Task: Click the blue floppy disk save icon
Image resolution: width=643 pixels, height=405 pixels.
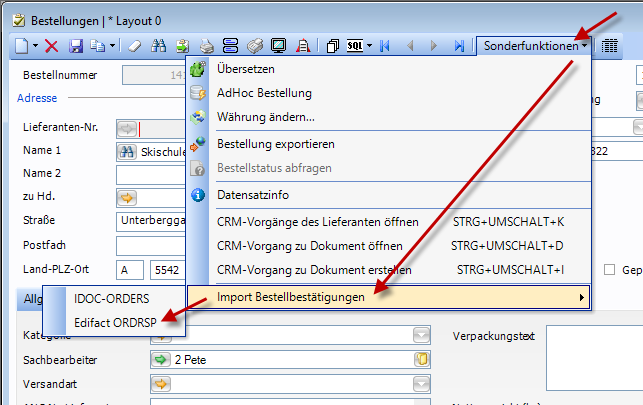Action: (75, 46)
